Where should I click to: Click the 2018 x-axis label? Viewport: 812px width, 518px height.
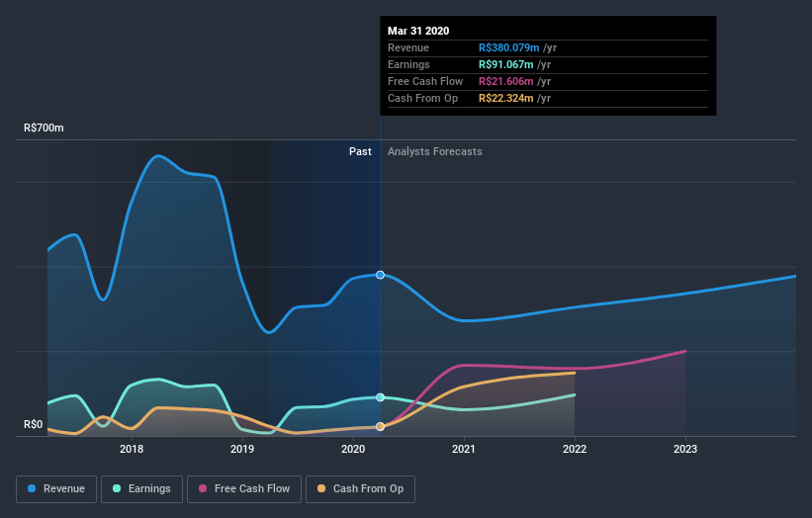click(132, 449)
